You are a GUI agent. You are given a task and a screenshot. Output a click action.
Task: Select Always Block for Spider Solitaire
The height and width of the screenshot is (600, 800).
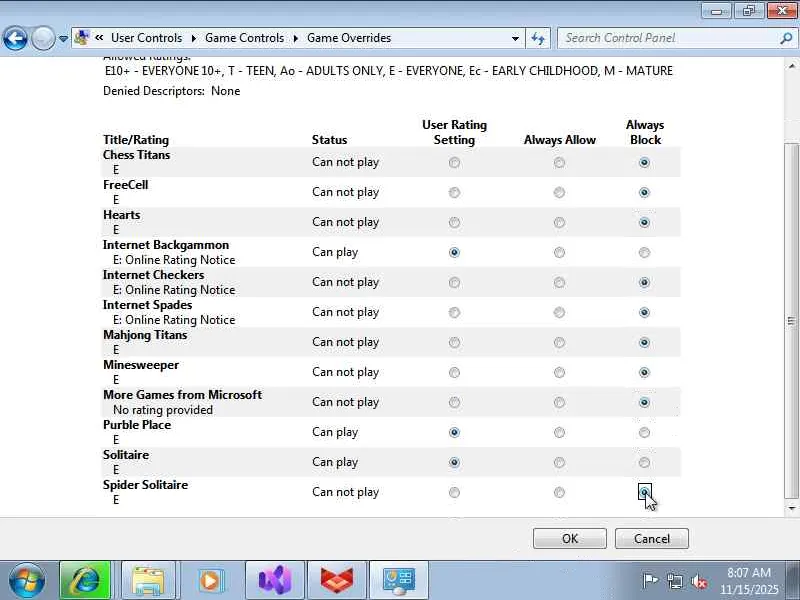(x=644, y=492)
